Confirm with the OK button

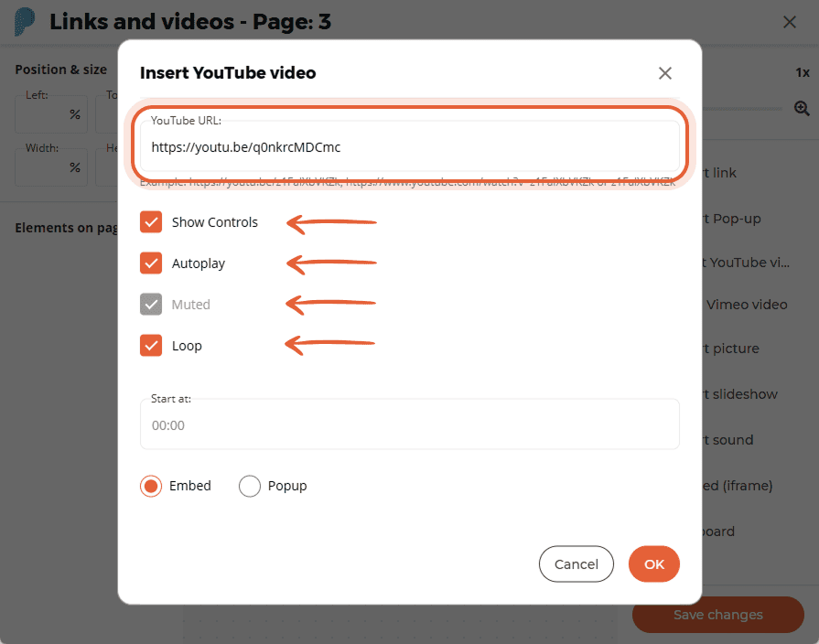(x=654, y=564)
